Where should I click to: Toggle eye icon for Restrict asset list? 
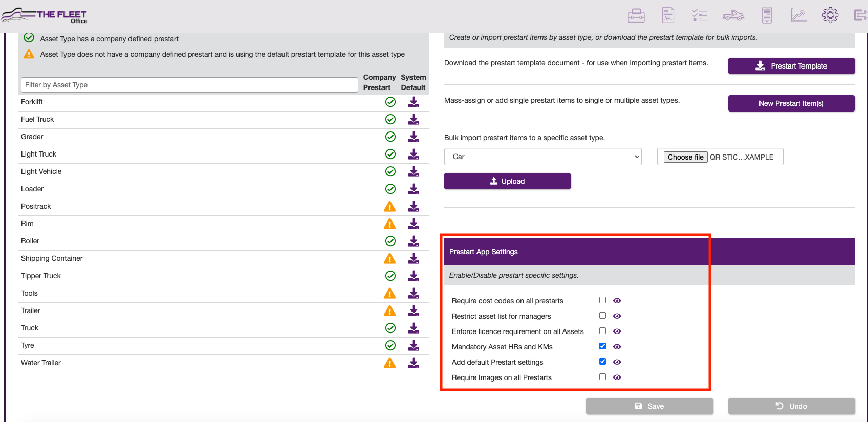pos(617,316)
